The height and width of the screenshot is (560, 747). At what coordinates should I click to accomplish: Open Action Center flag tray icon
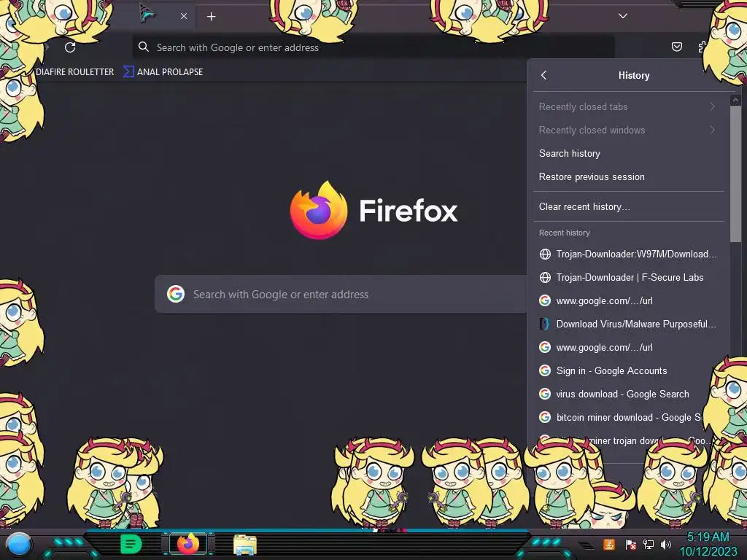[631, 544]
